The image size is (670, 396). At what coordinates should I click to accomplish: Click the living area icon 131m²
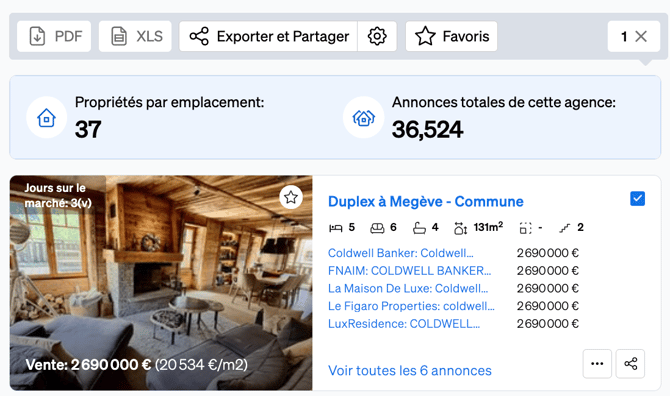pos(460,228)
